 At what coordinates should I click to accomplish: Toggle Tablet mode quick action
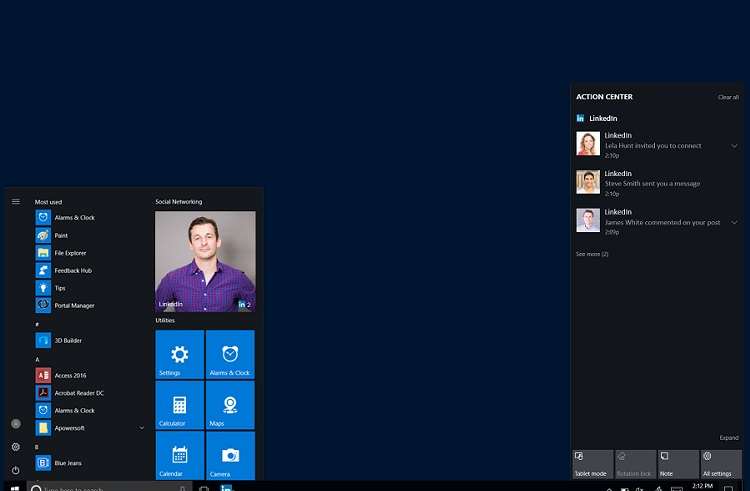click(593, 464)
